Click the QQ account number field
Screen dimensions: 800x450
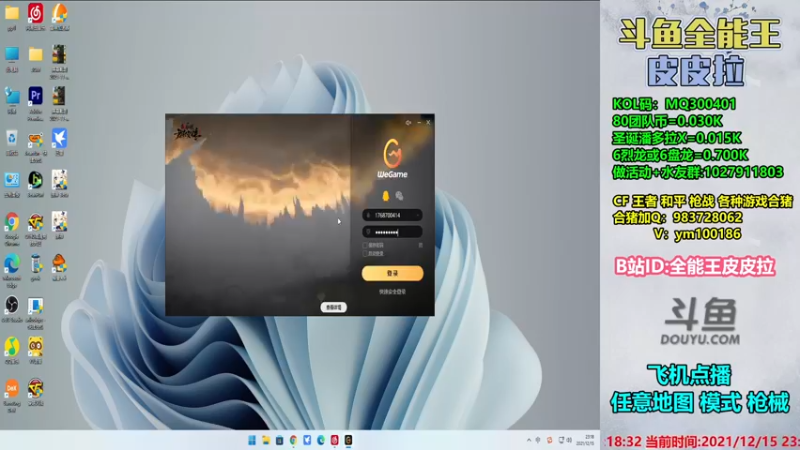click(392, 215)
